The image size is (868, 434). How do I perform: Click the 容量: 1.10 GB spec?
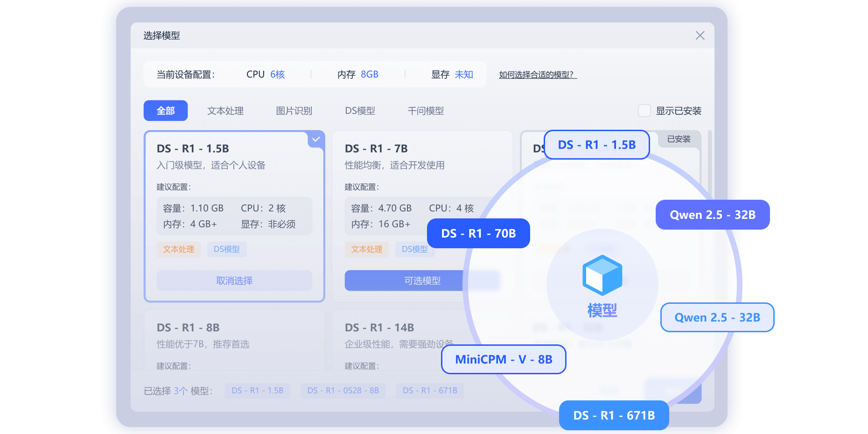point(193,208)
